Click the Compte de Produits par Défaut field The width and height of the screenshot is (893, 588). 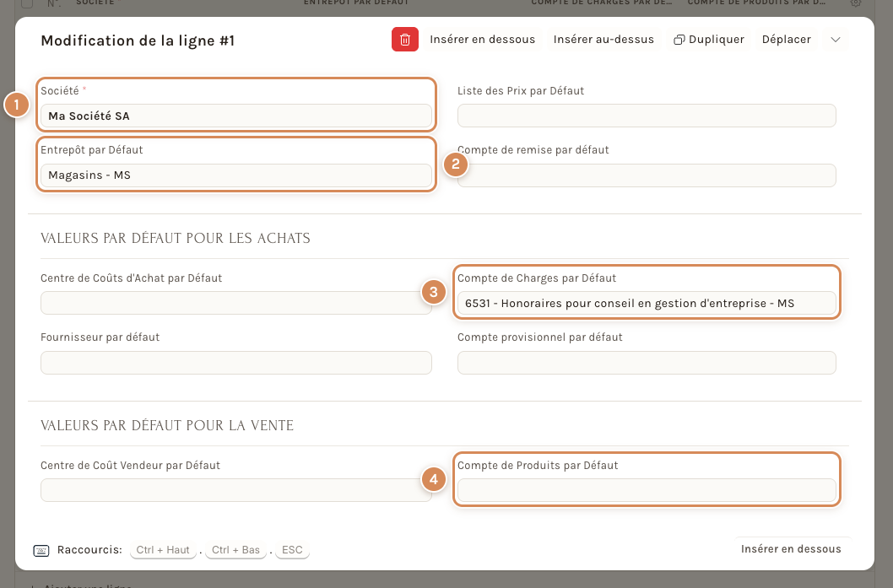pos(647,490)
